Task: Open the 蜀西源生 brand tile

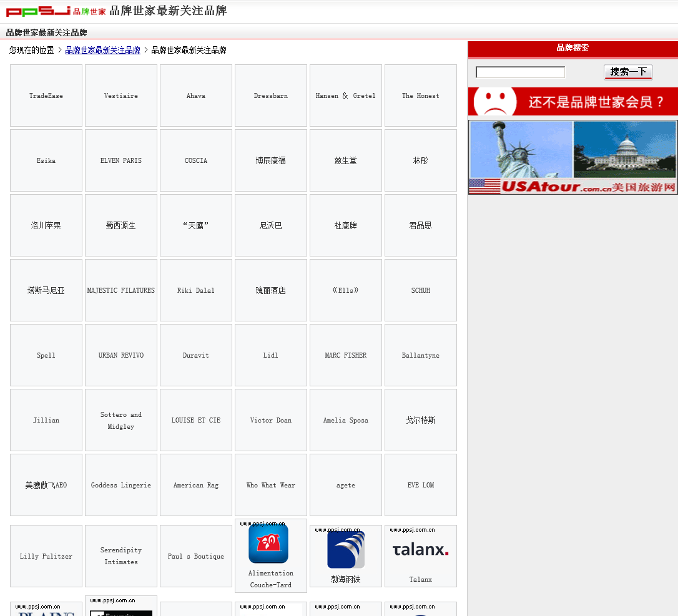Action: (x=121, y=225)
